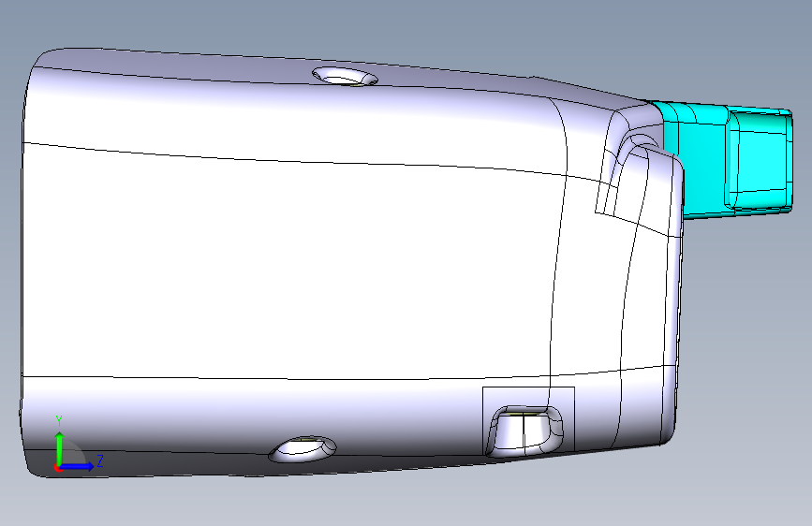Select the rectangular recessed pocket near the bottom right
The height and width of the screenshot is (526, 812).
526,431
